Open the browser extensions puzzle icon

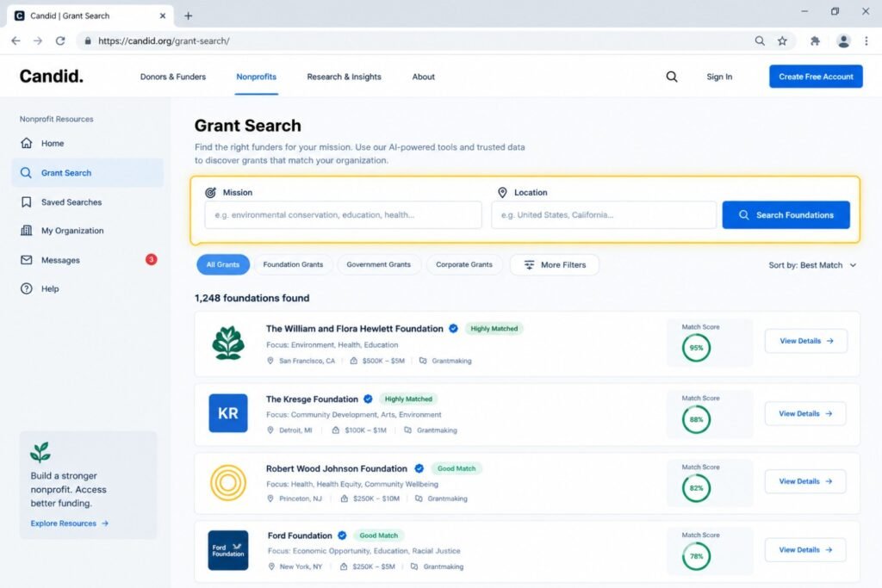click(x=815, y=40)
